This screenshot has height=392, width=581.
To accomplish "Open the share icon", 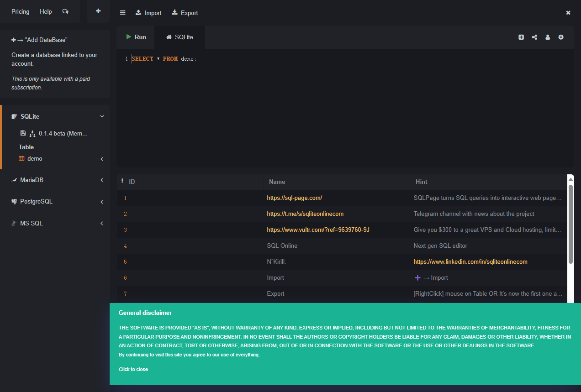I will coord(534,37).
